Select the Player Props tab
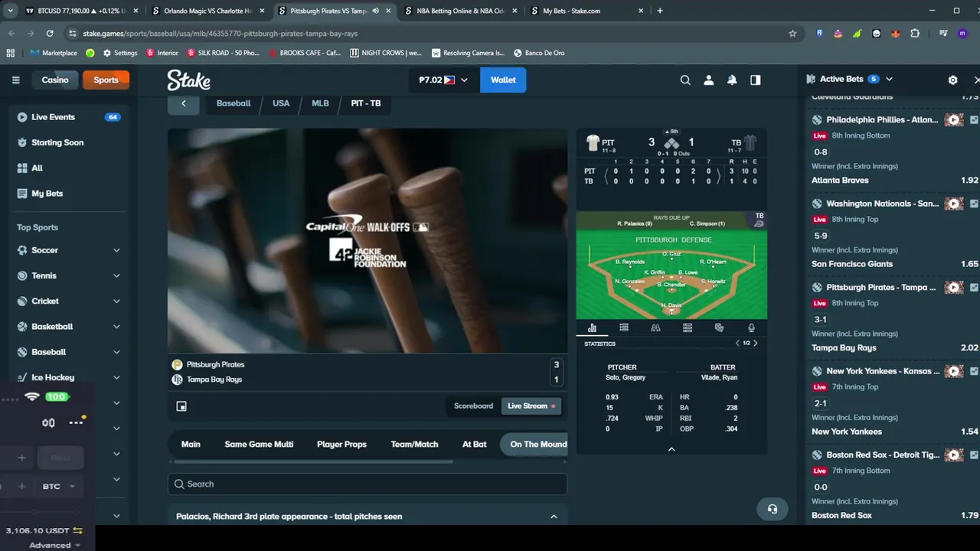The width and height of the screenshot is (980, 551). coord(341,444)
